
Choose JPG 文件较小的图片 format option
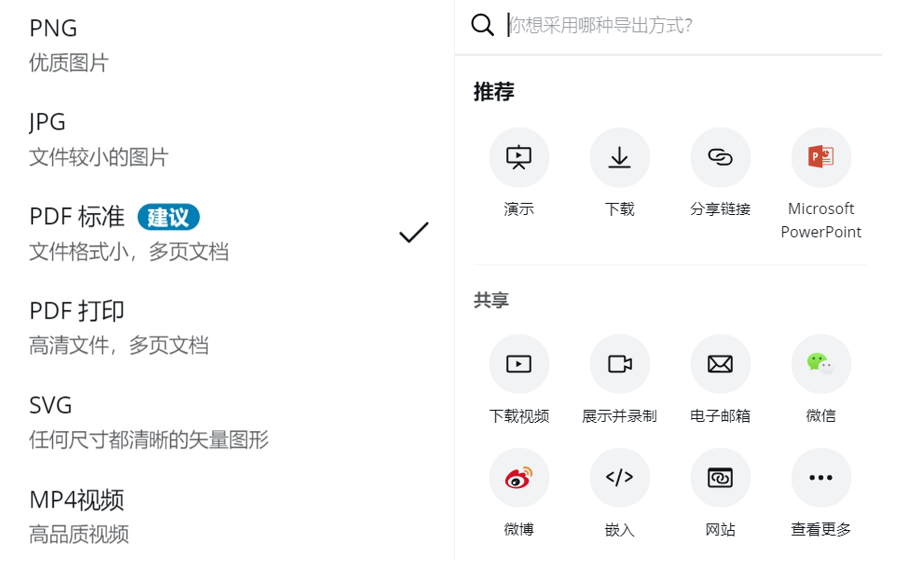(x=227, y=139)
